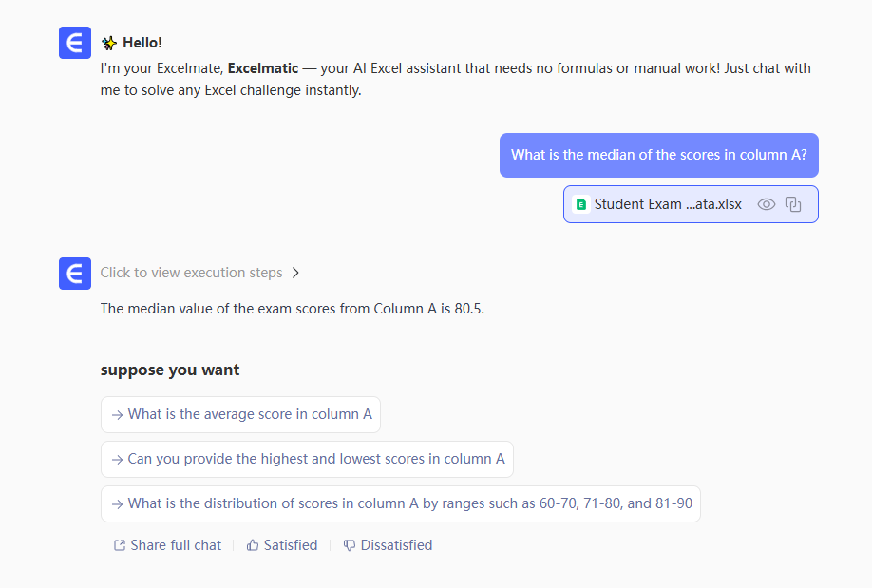872x588 pixels.
Task: Click the thumbs-up icon to mark Satisfied
Action: (x=253, y=545)
